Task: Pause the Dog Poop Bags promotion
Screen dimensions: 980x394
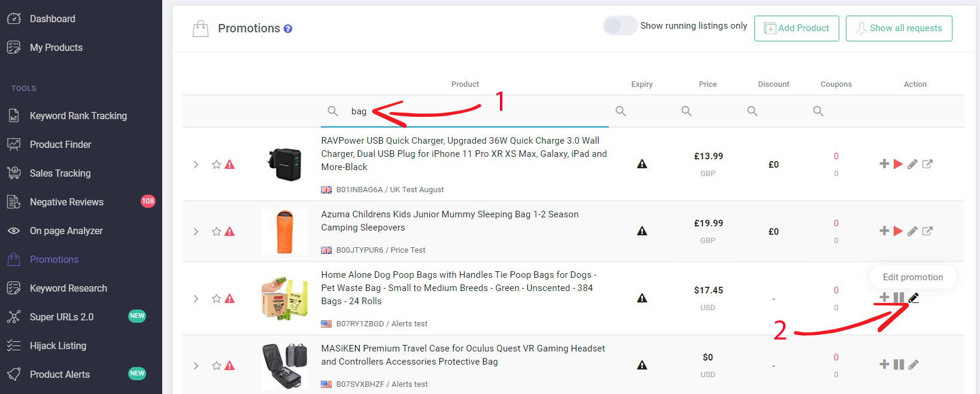Action: (899, 298)
